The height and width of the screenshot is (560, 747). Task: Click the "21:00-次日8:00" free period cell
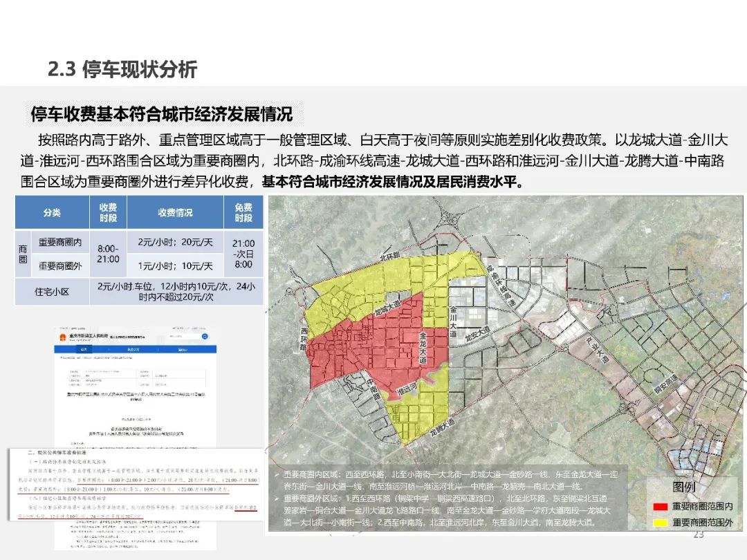coord(243,254)
